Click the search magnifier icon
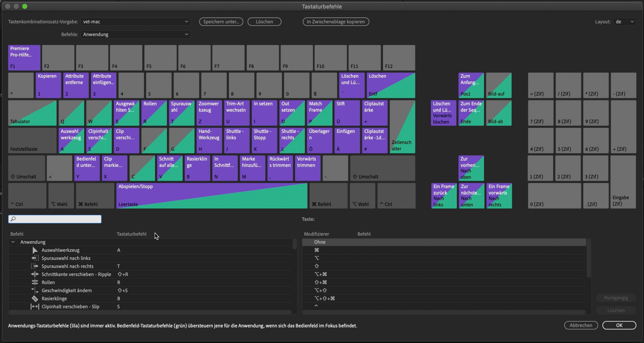 tap(13, 219)
